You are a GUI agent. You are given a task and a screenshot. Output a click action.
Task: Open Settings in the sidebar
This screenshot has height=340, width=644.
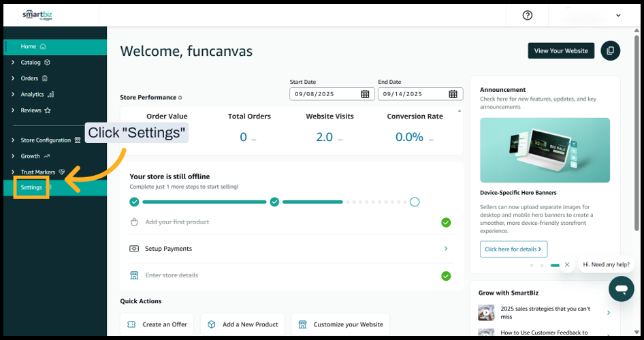31,187
